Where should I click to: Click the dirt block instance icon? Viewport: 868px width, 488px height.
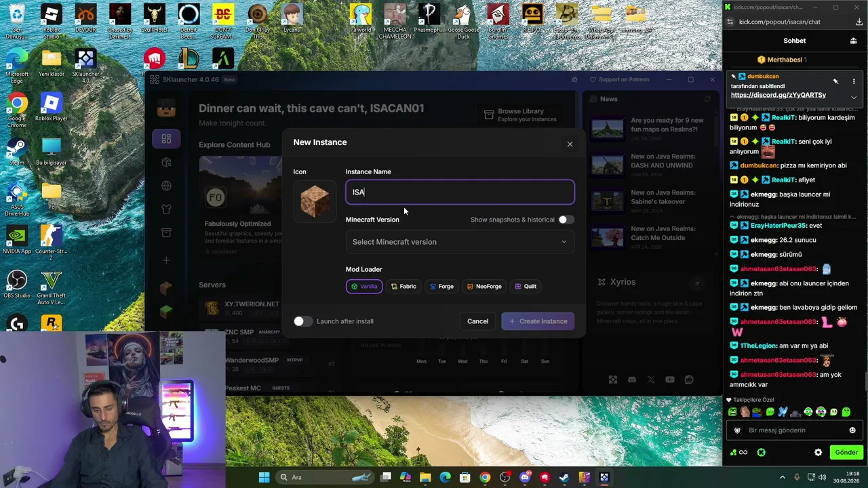click(x=315, y=201)
